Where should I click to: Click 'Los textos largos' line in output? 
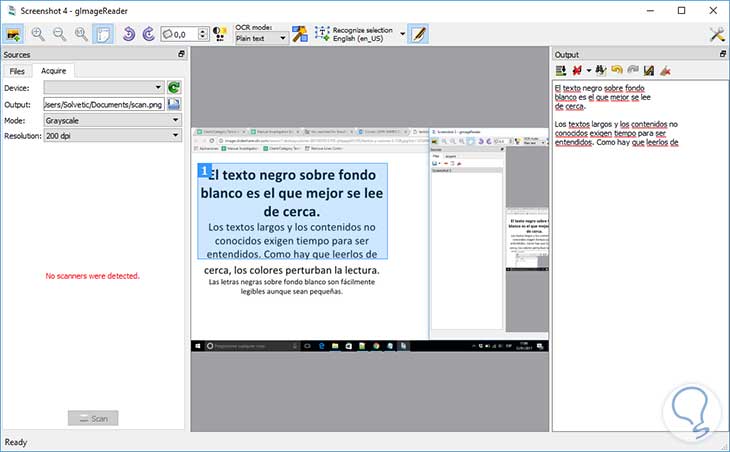[616, 124]
